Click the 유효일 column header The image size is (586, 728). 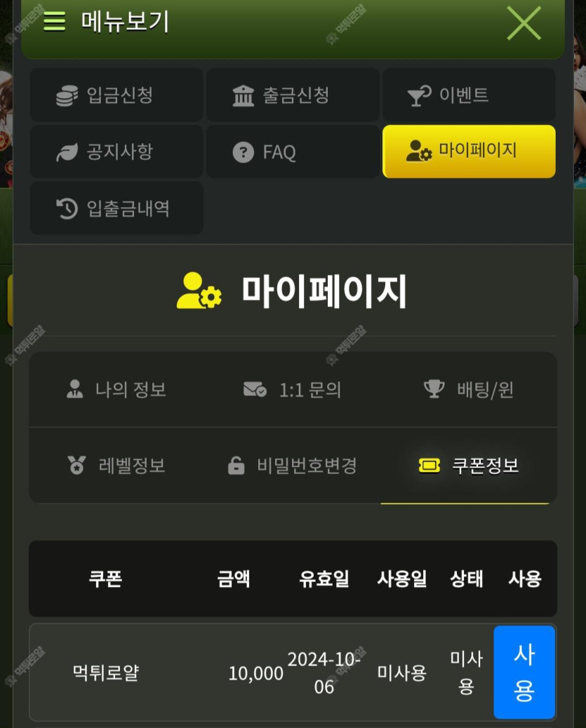click(324, 579)
